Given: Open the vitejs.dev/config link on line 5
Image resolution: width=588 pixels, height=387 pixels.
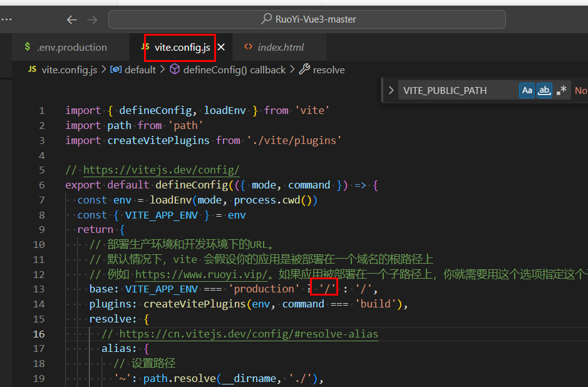Looking at the screenshot, I should coord(161,169).
